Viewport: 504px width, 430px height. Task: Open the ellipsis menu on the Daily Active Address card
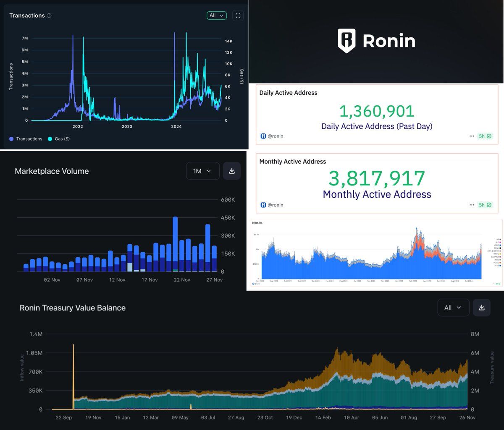pyautogui.click(x=472, y=136)
